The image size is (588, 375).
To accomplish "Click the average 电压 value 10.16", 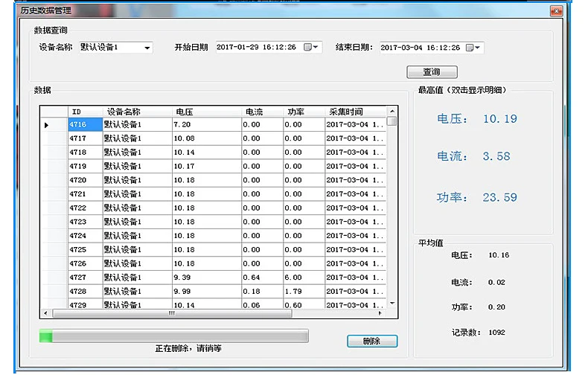I will pos(499,255).
